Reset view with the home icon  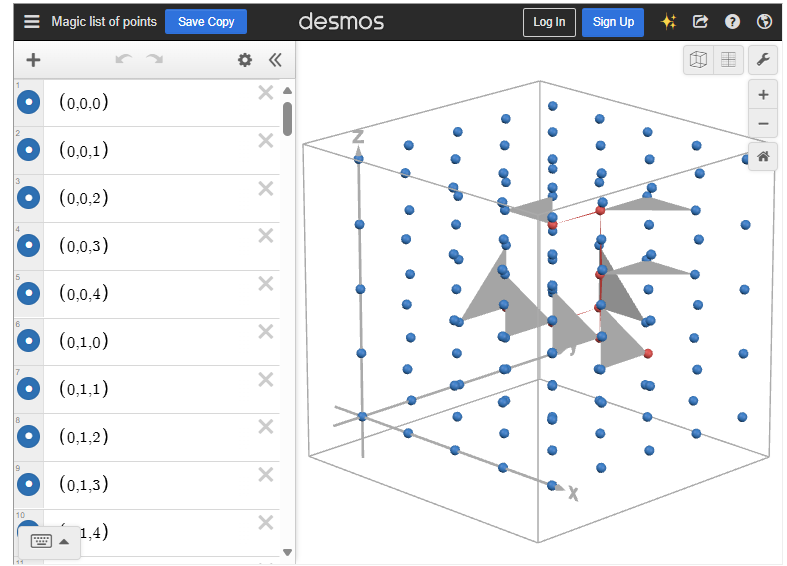click(763, 156)
